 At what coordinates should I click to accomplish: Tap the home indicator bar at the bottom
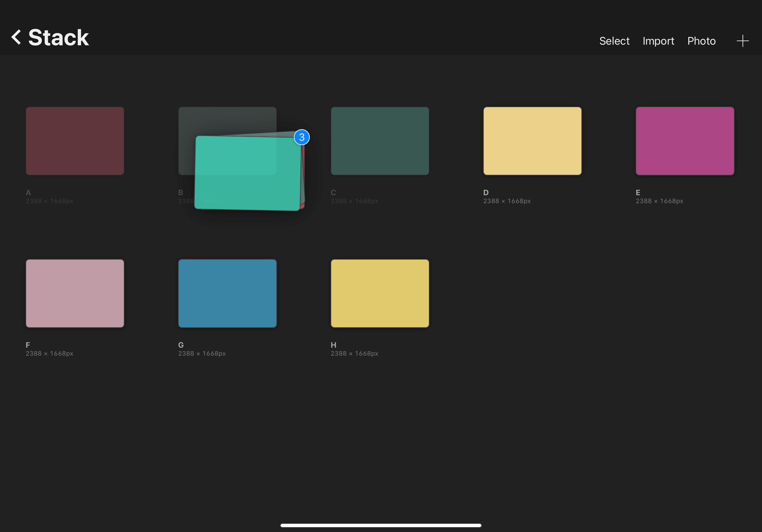click(381, 525)
